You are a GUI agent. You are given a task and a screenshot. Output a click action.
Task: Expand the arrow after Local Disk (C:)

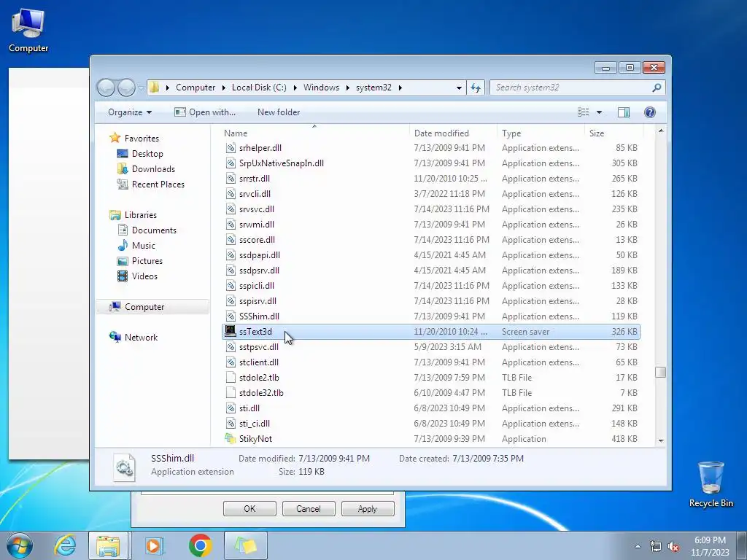click(x=295, y=87)
